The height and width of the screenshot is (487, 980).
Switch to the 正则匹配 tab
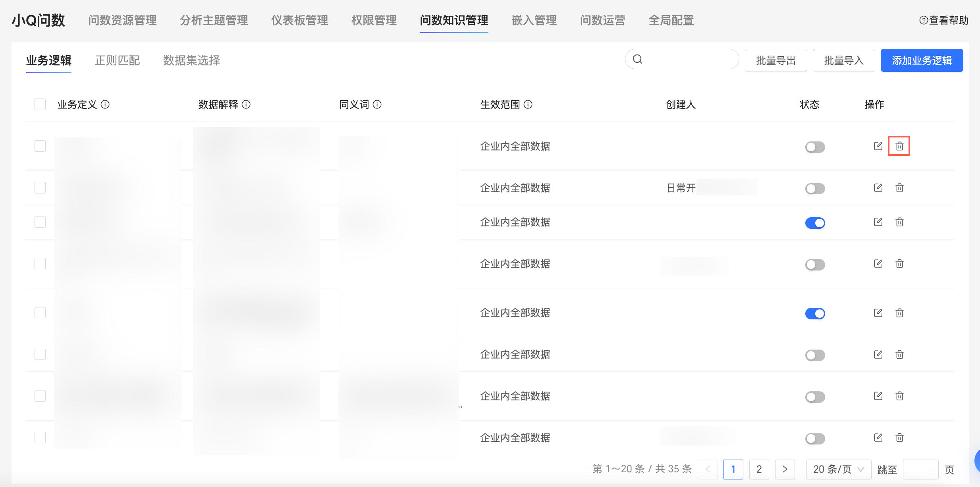pyautogui.click(x=117, y=60)
